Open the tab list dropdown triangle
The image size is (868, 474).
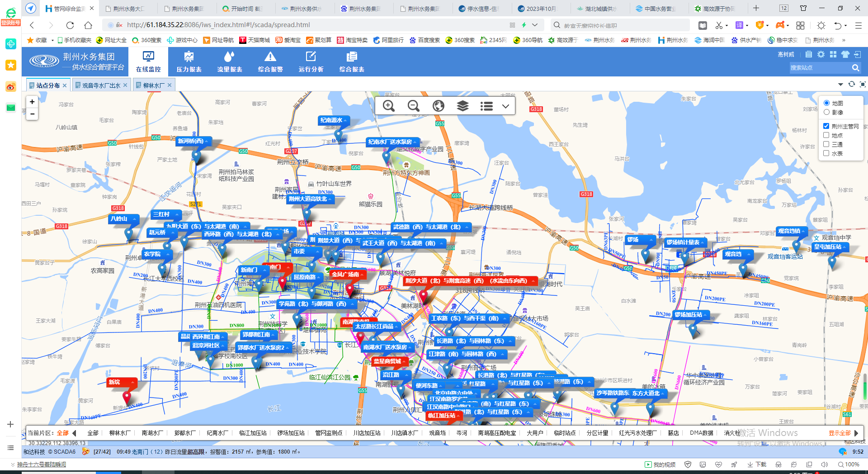point(840,85)
